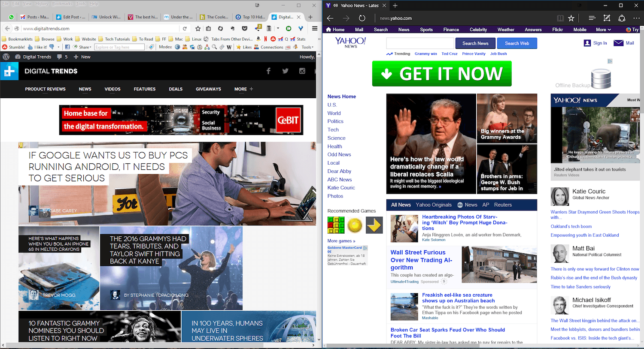Open 'Wall Street Furious' sponsored article link
Viewport: 644px width, 349px height.
(x=421, y=260)
